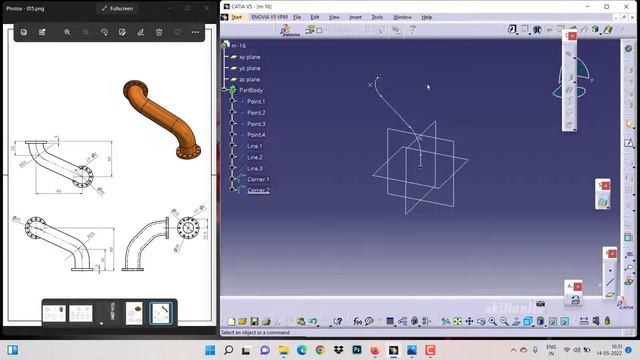This screenshot has height=360, width=640.
Task: Expand the Corner.2 tree node
Action: (233, 190)
